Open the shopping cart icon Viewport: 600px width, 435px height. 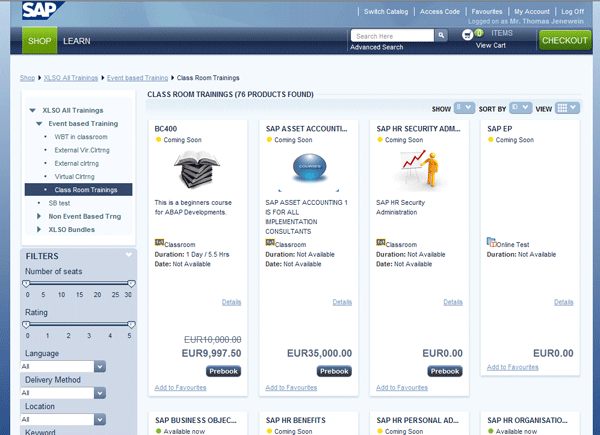click(467, 35)
